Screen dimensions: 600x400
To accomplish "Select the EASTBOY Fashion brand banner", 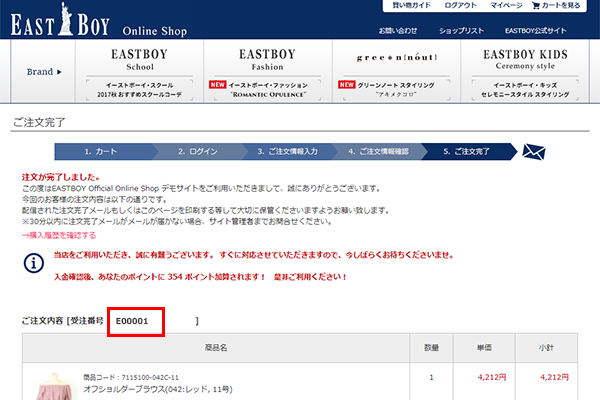I will click(x=268, y=71).
